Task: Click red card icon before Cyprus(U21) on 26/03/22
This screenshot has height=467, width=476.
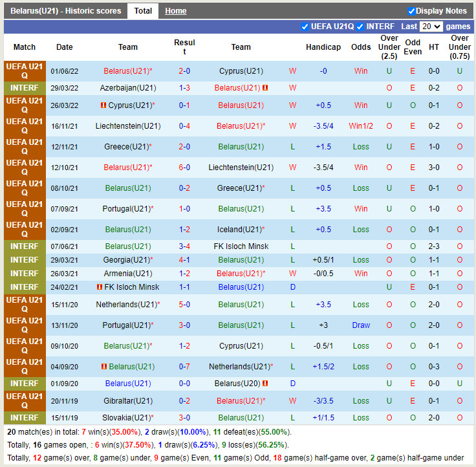Action: pyautogui.click(x=103, y=105)
